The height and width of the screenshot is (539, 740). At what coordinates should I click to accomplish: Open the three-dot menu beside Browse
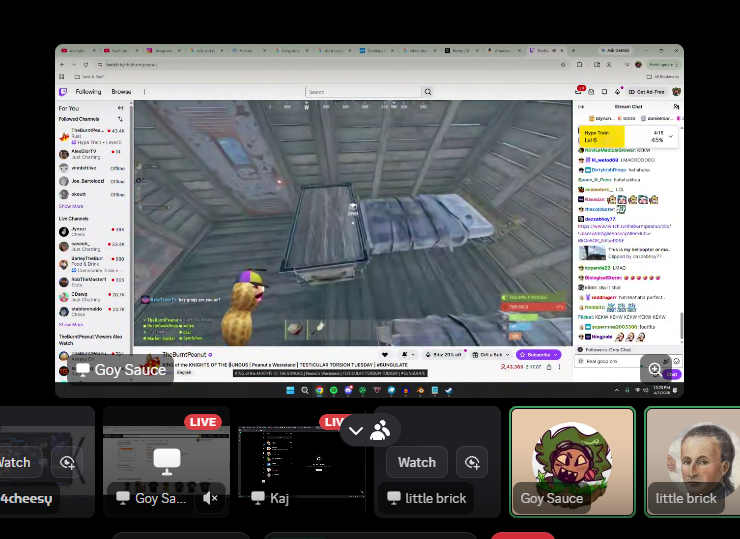144,92
